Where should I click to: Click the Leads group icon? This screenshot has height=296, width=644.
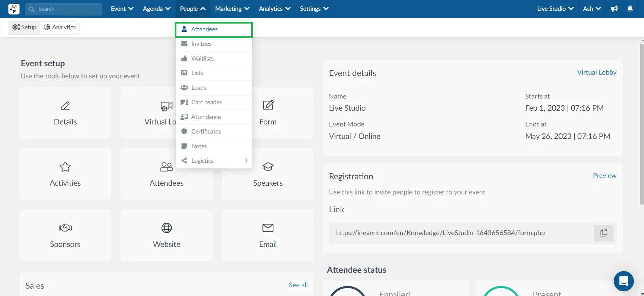tap(184, 88)
